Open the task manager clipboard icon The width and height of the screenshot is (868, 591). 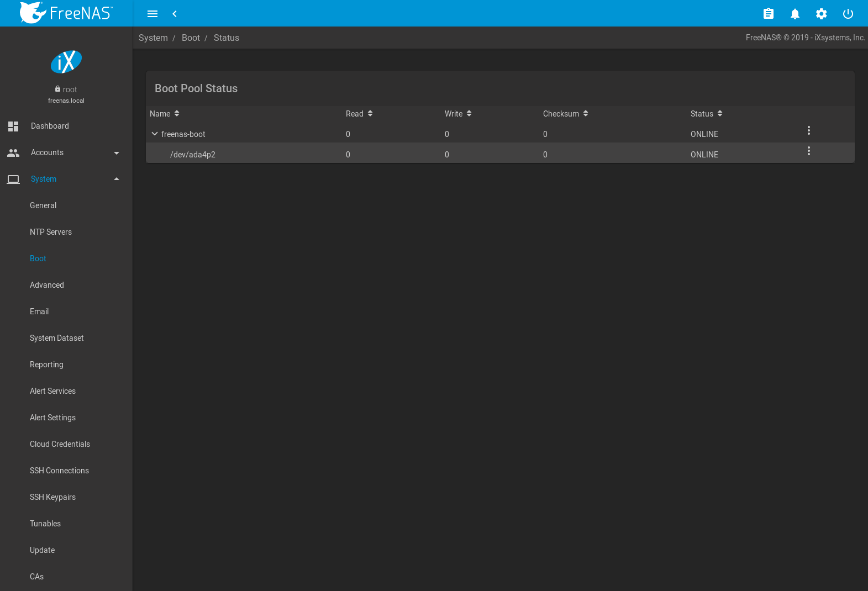tap(768, 14)
